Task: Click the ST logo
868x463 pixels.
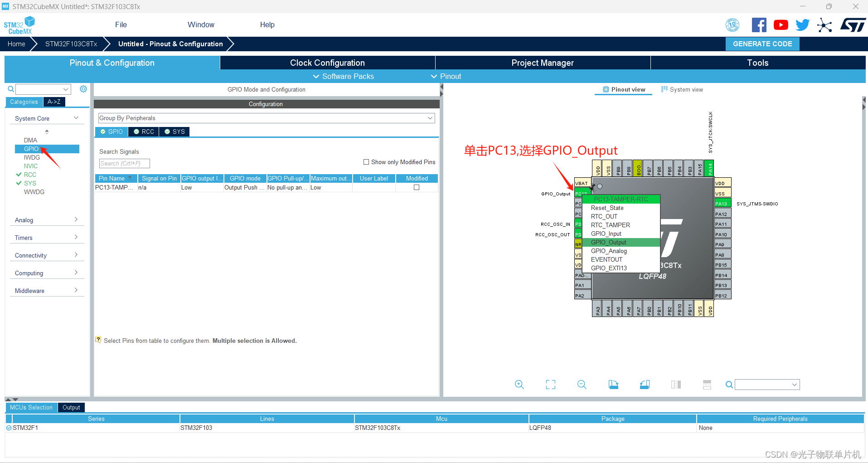Action: click(853, 25)
